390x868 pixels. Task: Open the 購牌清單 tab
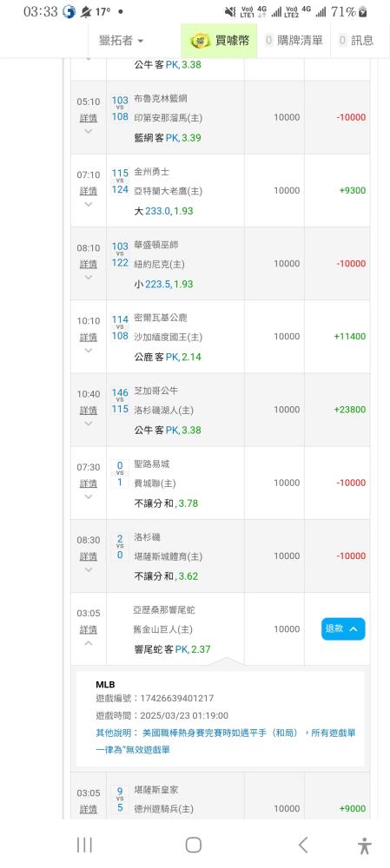coord(294,41)
